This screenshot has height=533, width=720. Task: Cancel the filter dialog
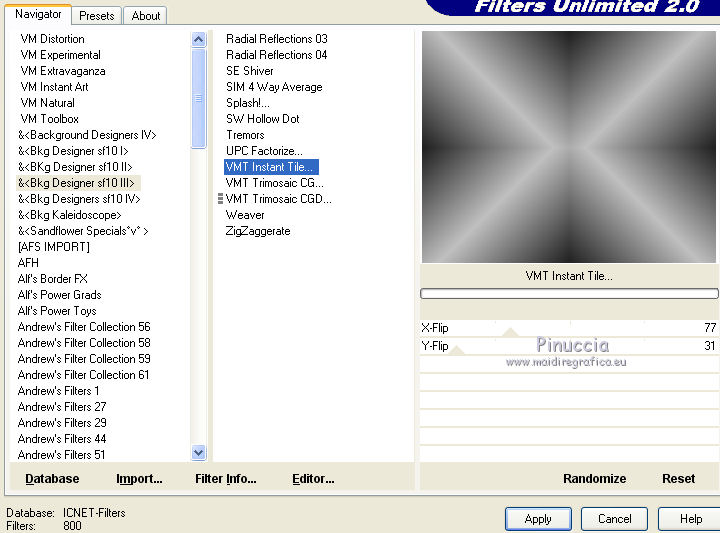coord(614,519)
